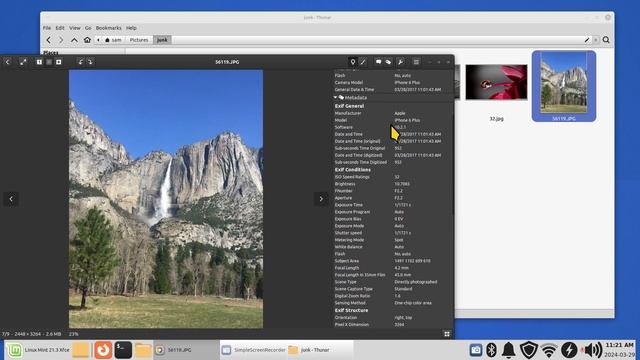Select the Metering Mode row
Screen dimensions: 640x360
pyautogui.click(x=392, y=240)
